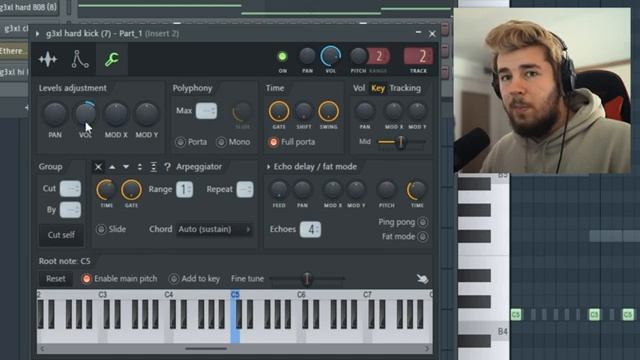The width and height of the screenshot is (640, 360).
Task: Click the Tracking MOD Y knob
Action: tap(417, 111)
